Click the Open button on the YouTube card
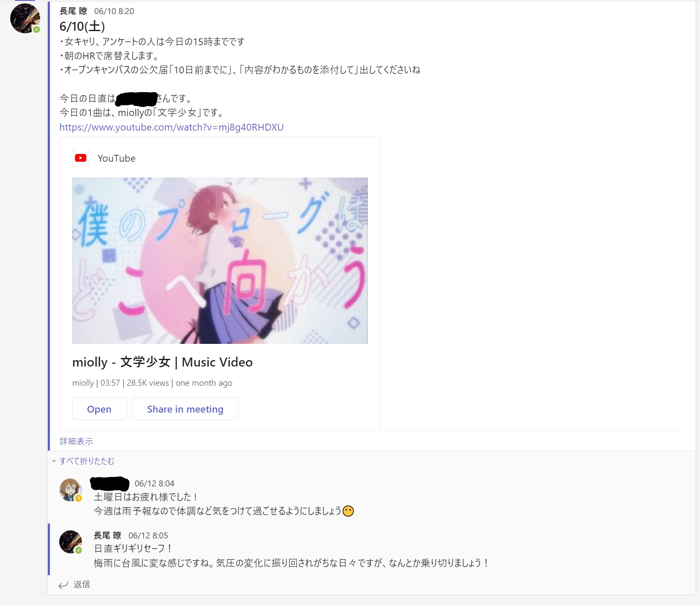 pos(99,409)
